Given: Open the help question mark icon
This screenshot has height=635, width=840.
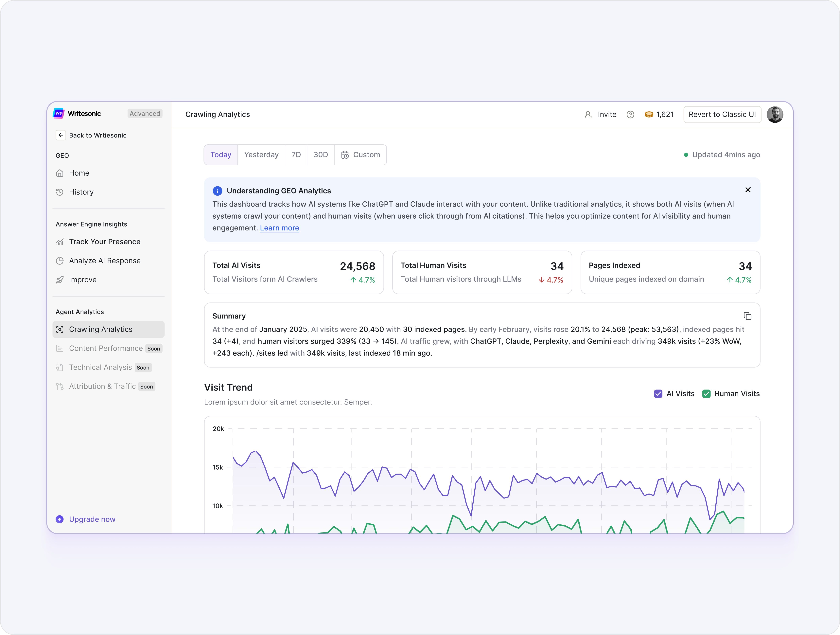Looking at the screenshot, I should [x=630, y=114].
